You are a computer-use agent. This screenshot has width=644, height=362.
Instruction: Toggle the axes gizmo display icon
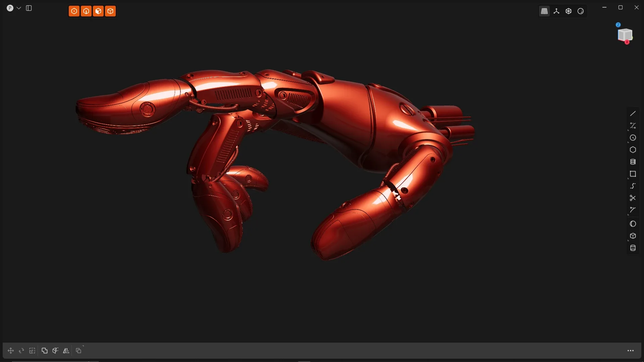[x=556, y=11]
